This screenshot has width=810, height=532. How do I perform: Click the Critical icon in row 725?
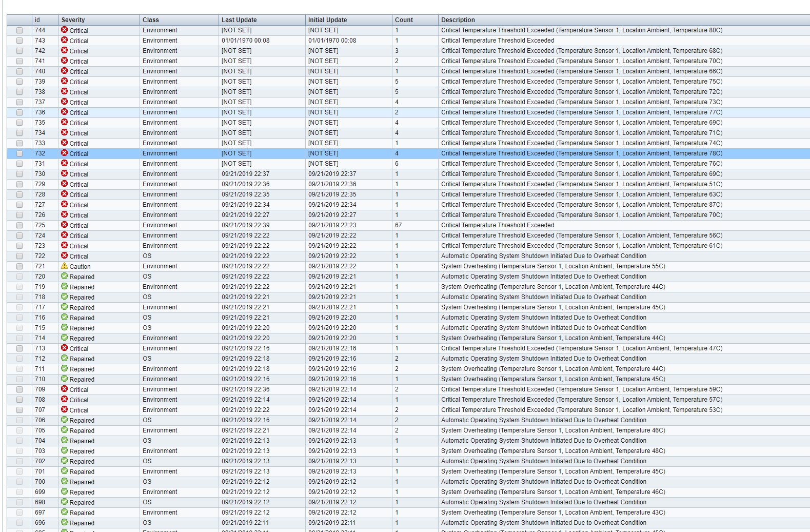[64, 225]
